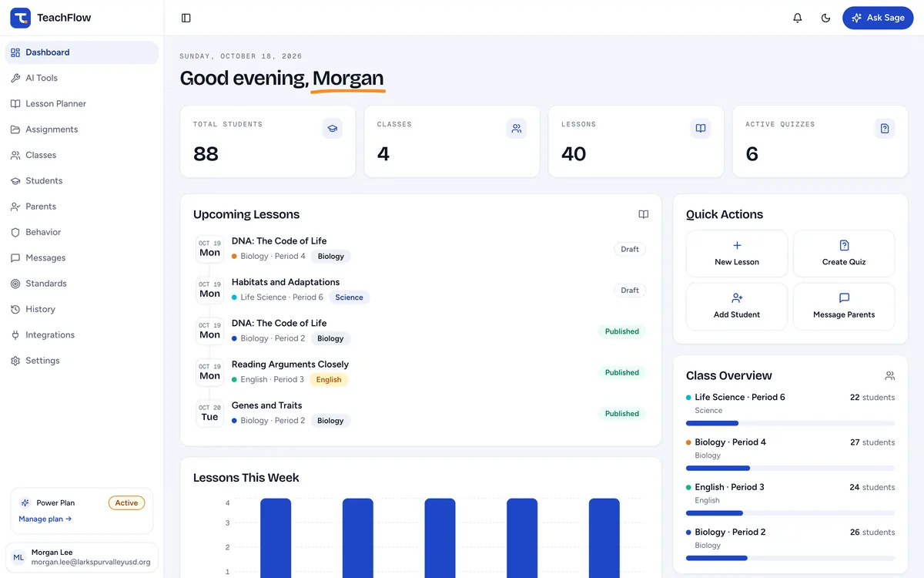The width and height of the screenshot is (924, 578).
Task: Click book icon on Lessons card
Action: point(701,129)
